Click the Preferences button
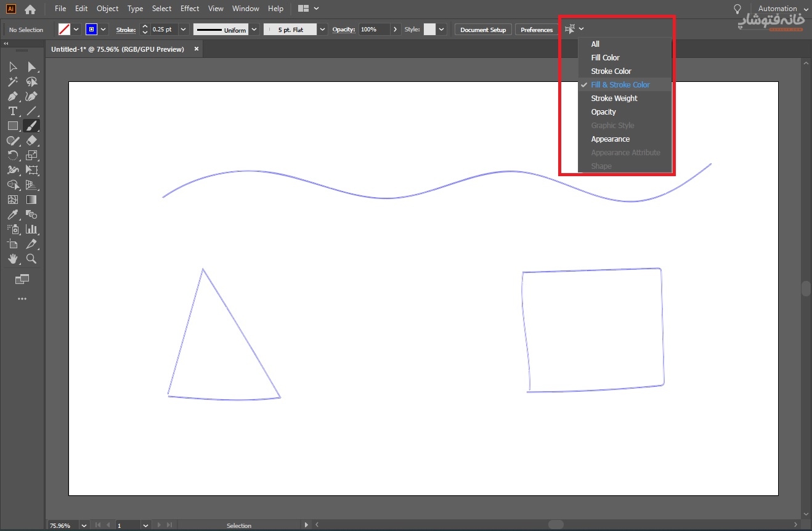The width and height of the screenshot is (812, 531). pos(537,30)
